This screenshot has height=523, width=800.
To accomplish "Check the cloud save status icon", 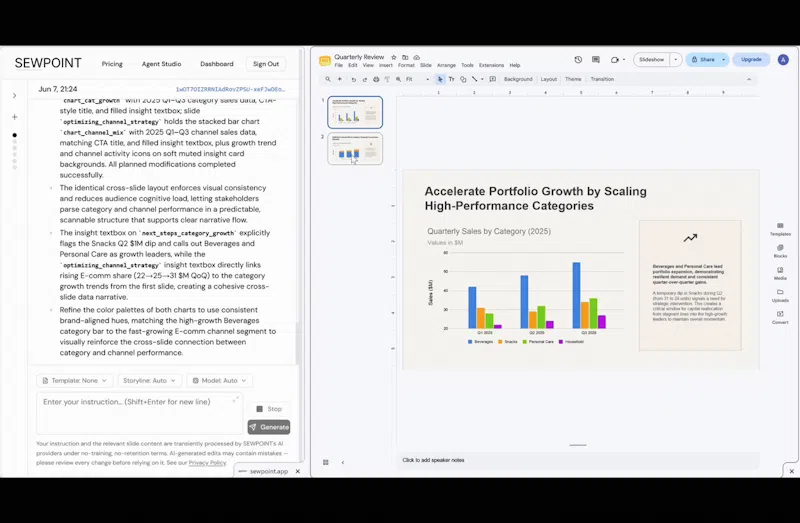I will (416, 57).
